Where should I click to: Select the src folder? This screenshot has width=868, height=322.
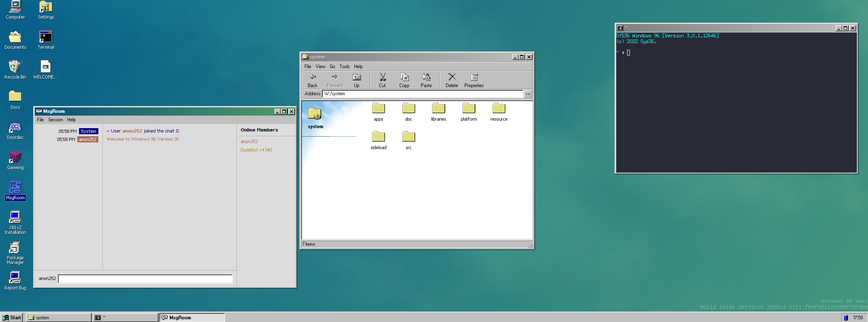point(408,140)
